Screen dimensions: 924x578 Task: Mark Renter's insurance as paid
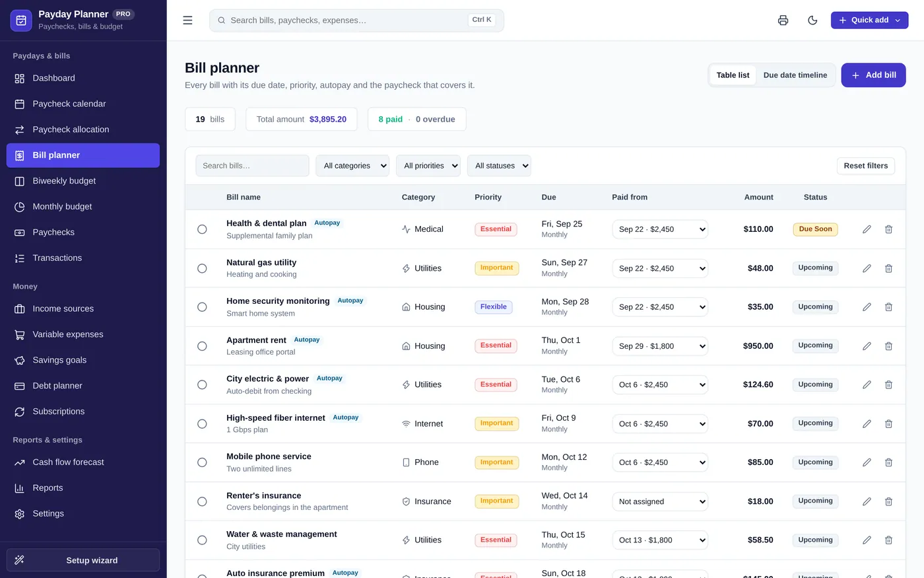coord(202,501)
